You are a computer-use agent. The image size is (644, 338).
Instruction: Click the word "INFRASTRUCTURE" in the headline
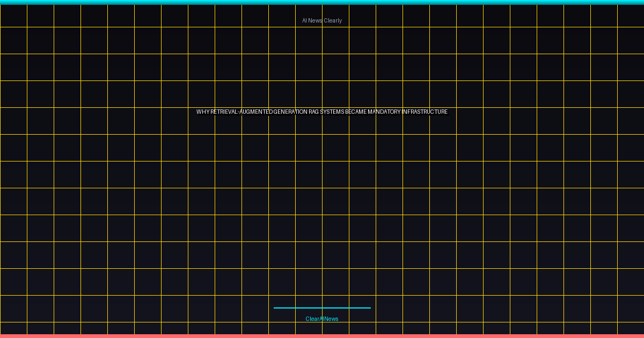point(425,112)
